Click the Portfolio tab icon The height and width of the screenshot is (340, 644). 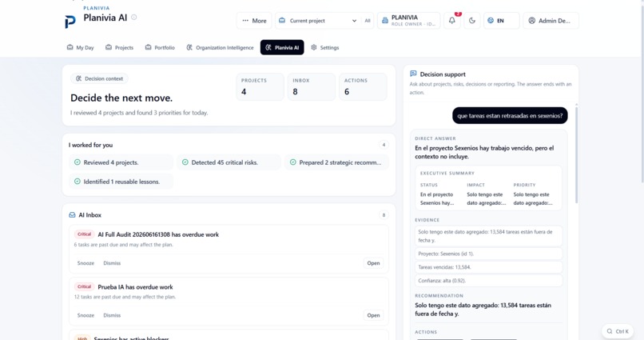pyautogui.click(x=149, y=47)
